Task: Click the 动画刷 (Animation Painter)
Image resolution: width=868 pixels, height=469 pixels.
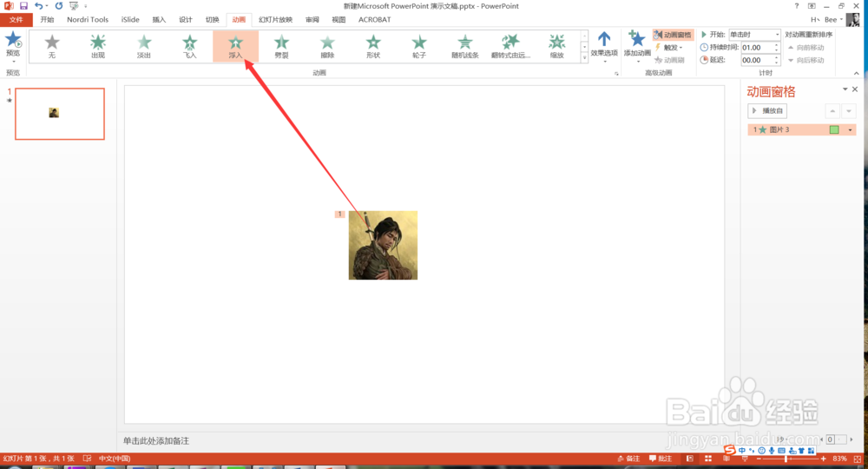Action: (x=669, y=60)
